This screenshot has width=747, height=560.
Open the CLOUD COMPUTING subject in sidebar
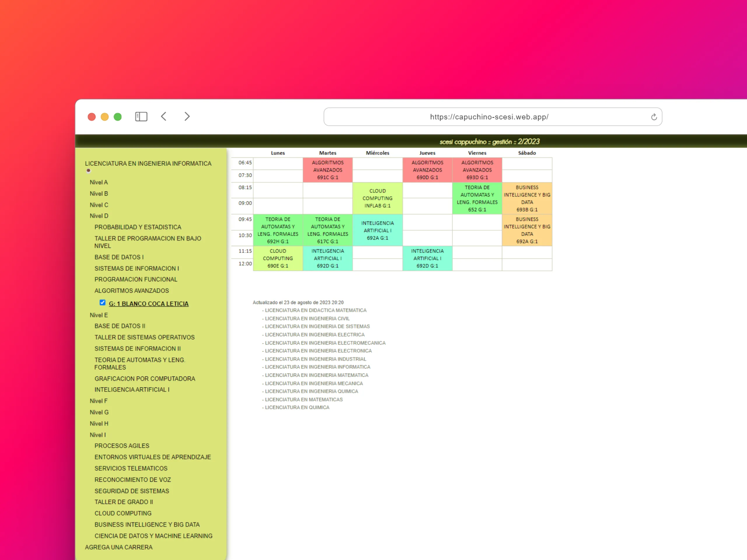[x=123, y=513]
